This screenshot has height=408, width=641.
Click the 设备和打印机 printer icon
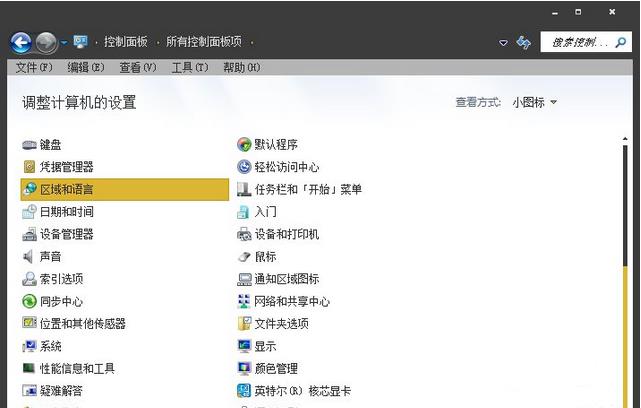[x=244, y=234]
